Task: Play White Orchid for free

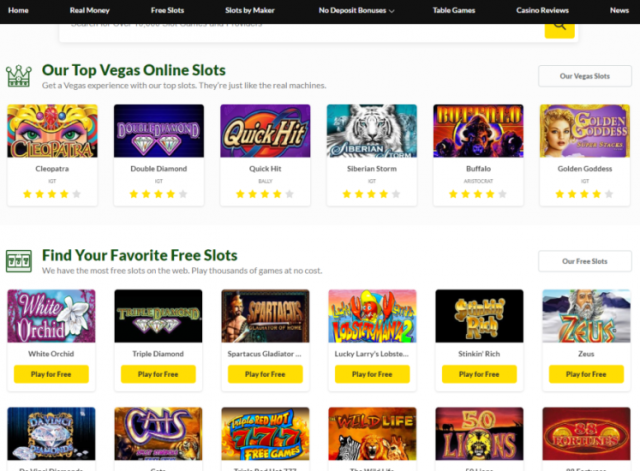Action: (x=51, y=374)
